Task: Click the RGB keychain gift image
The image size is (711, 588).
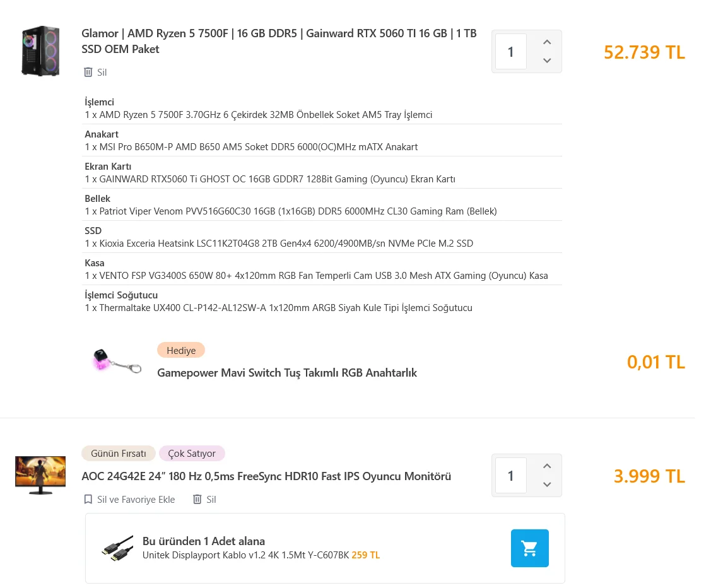Action: coord(117,362)
